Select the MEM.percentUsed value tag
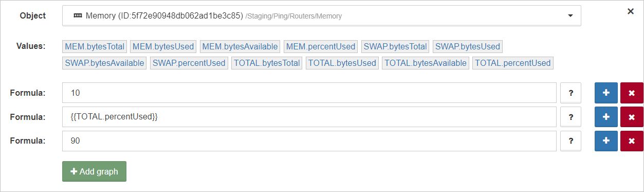 (321, 46)
